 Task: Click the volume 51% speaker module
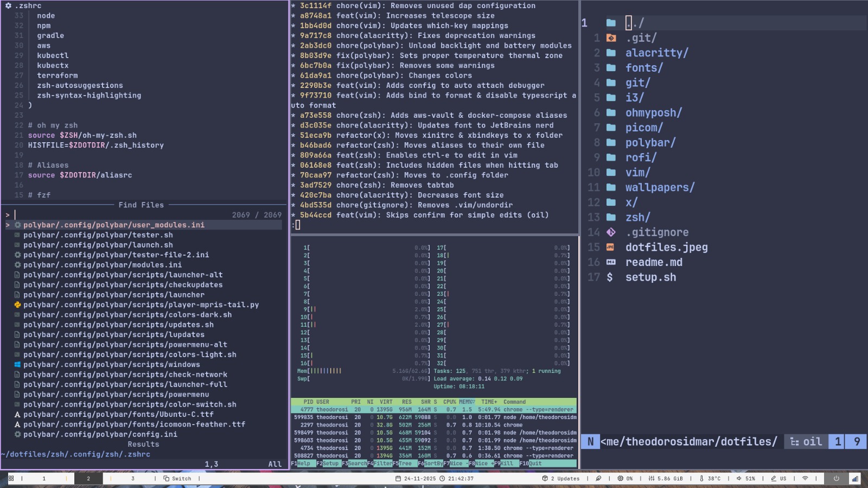746,478
